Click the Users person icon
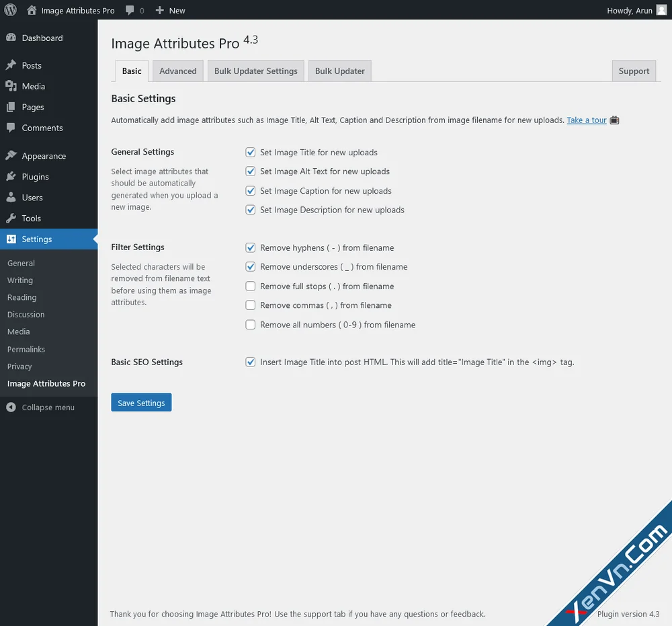Viewport: 672px width, 626px height. pos(11,197)
